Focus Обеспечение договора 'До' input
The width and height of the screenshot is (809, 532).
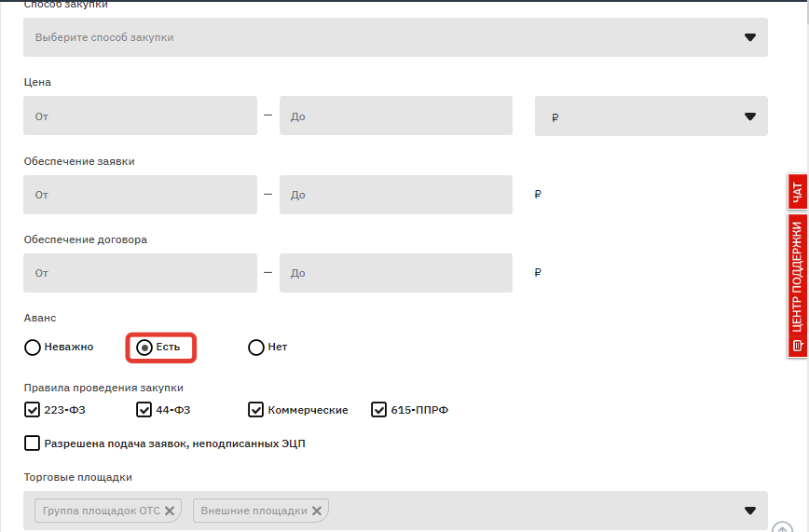[395, 273]
